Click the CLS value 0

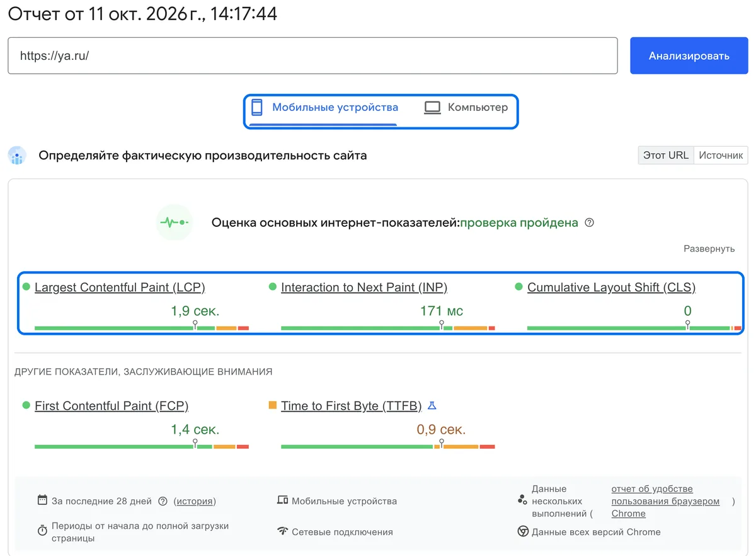(687, 311)
